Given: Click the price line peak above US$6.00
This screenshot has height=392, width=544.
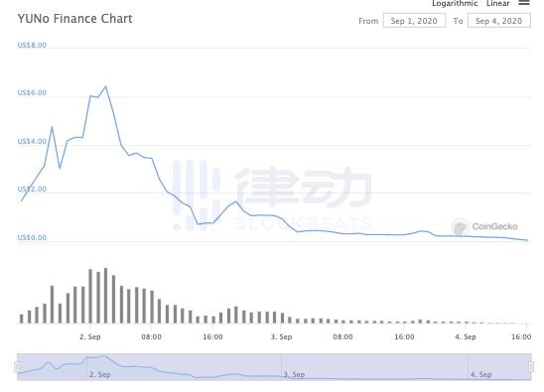Looking at the screenshot, I should (105, 86).
